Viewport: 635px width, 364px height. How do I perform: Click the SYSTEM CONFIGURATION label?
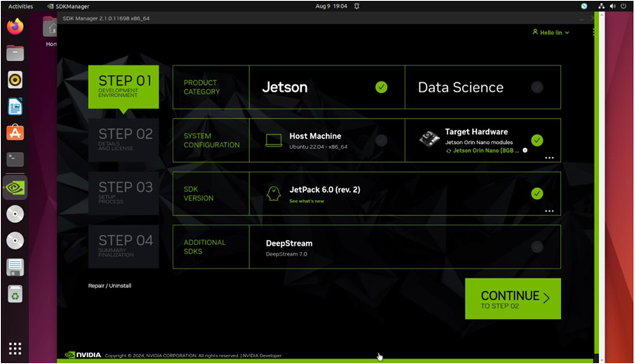211,141
